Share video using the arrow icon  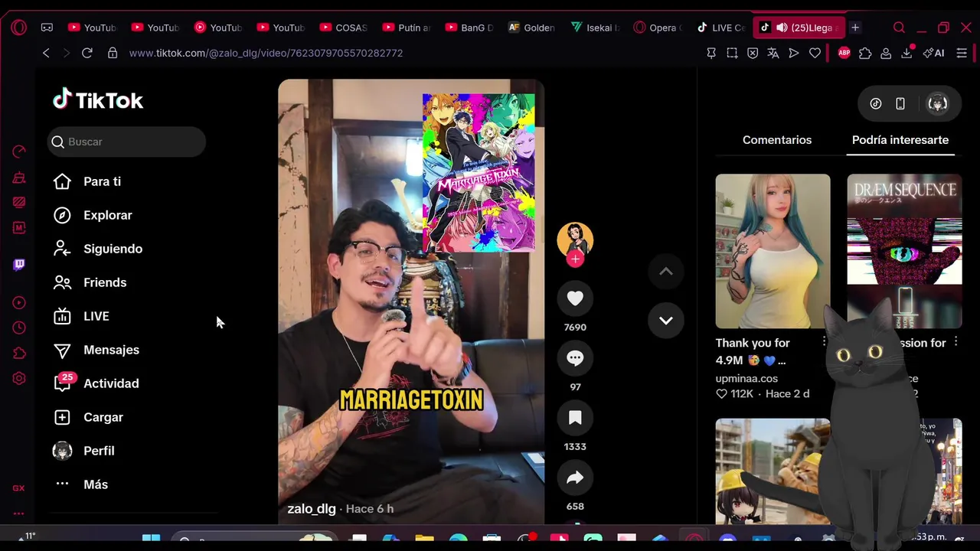point(575,478)
